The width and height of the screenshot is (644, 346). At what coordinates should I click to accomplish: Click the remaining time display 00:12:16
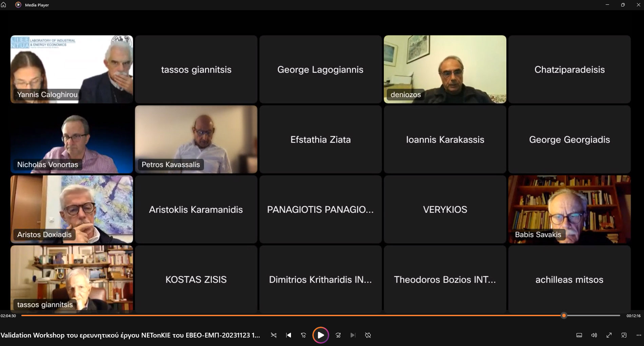pyautogui.click(x=633, y=316)
